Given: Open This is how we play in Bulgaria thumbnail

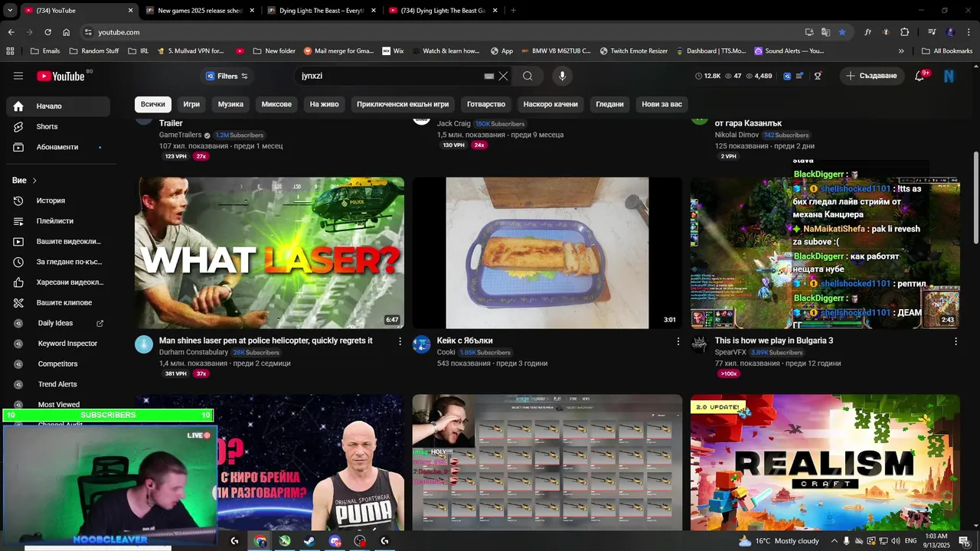Looking at the screenshot, I should pos(825,253).
